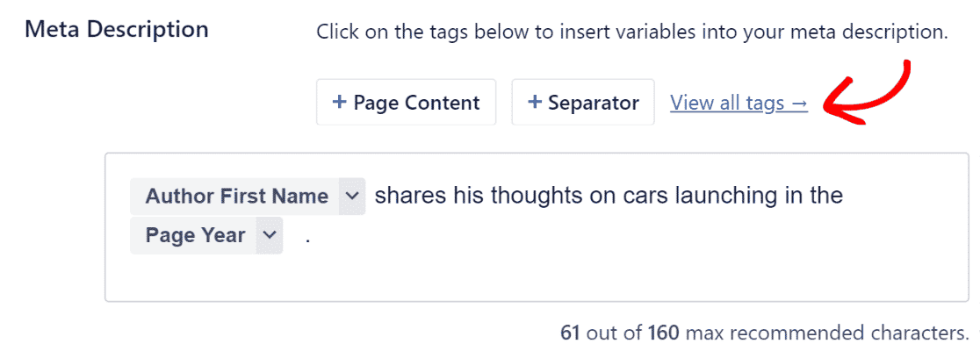The image size is (980, 351).
Task: Click the plus icon beside Page Content
Action: [339, 103]
